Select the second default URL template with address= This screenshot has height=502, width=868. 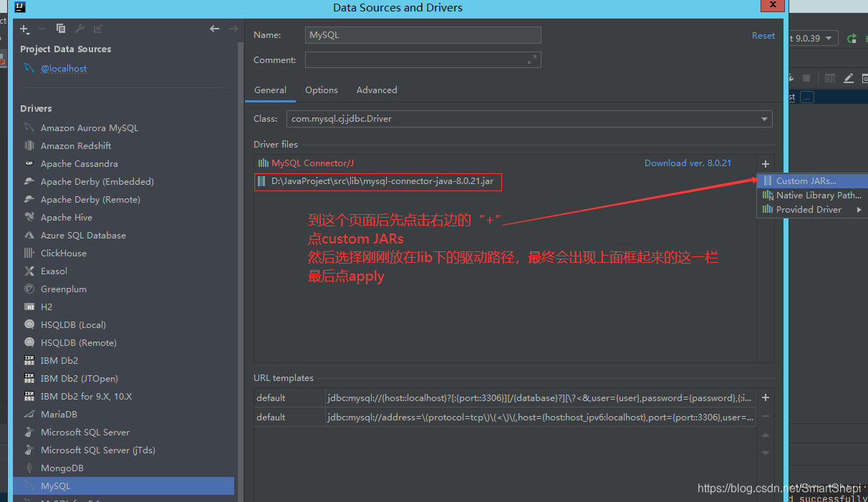(x=505, y=417)
